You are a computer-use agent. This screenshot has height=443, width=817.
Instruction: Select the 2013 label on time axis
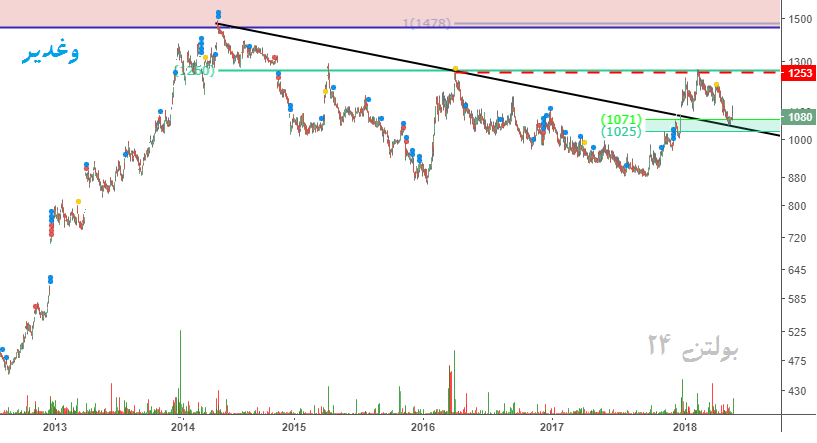coord(54,427)
